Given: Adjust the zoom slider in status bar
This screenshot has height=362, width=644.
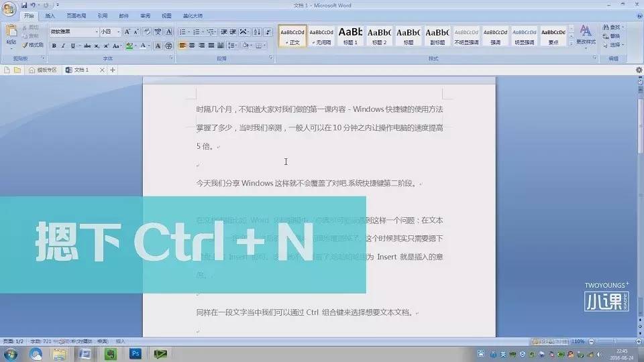Looking at the screenshot, I should [x=615, y=341].
